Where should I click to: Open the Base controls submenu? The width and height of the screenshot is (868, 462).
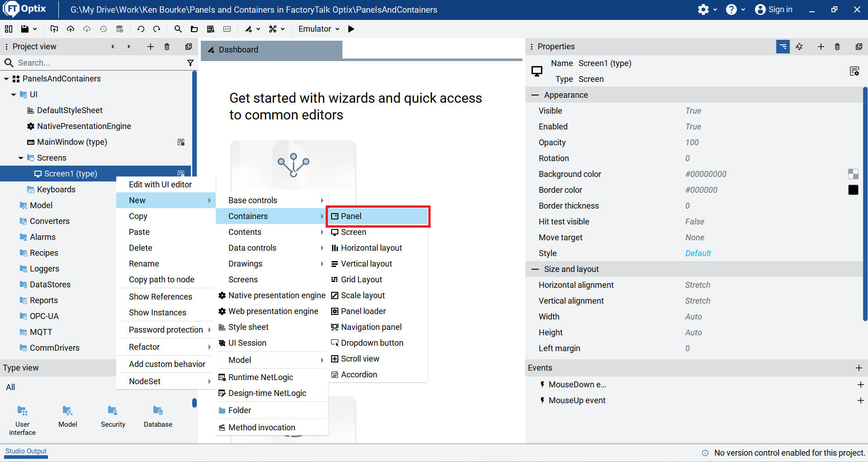(272, 200)
